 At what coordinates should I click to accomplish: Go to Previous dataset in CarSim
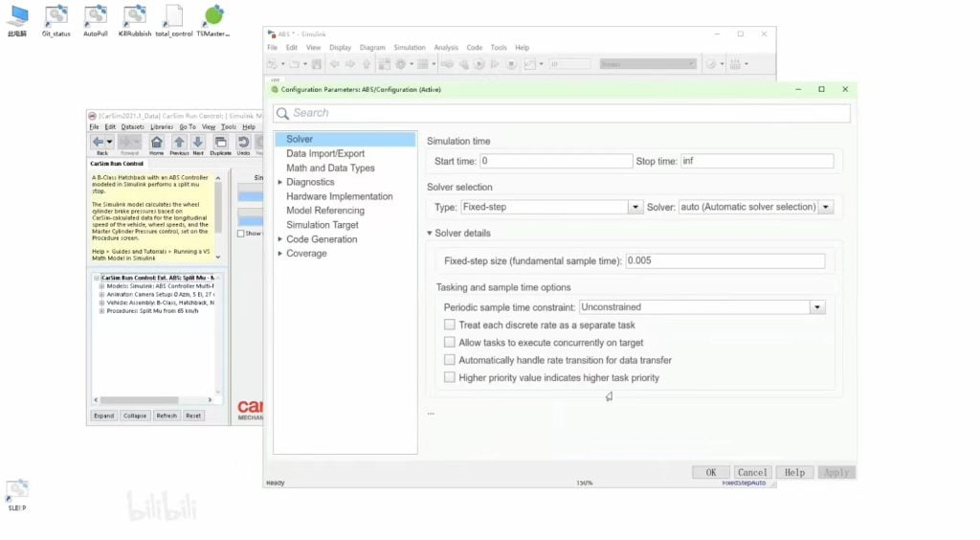point(179,142)
